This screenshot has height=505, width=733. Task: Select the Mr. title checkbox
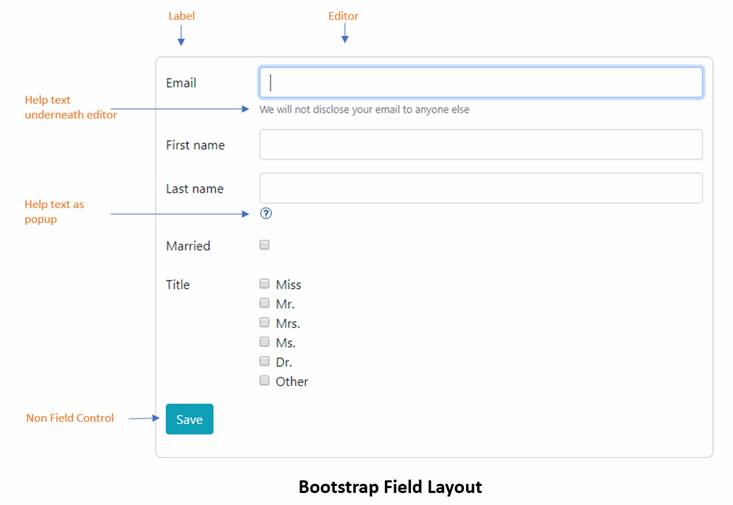point(265,303)
